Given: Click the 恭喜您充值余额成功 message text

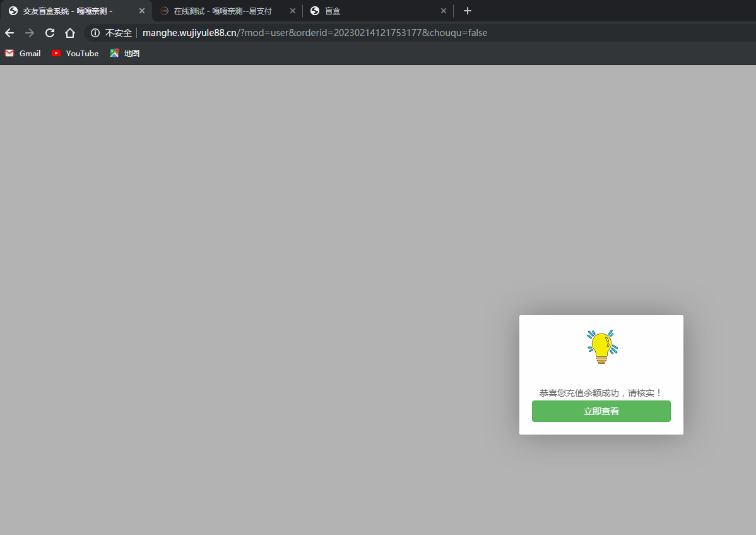Looking at the screenshot, I should point(601,393).
